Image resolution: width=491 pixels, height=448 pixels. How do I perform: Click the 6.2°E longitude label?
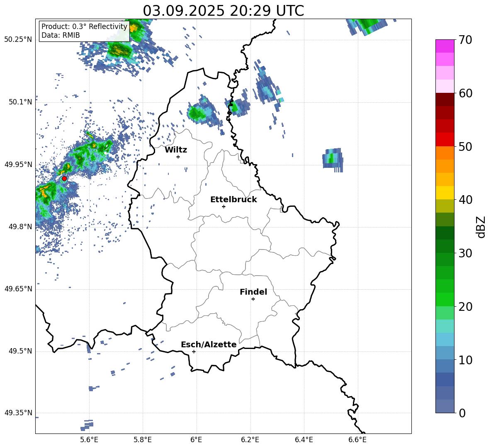(250, 440)
